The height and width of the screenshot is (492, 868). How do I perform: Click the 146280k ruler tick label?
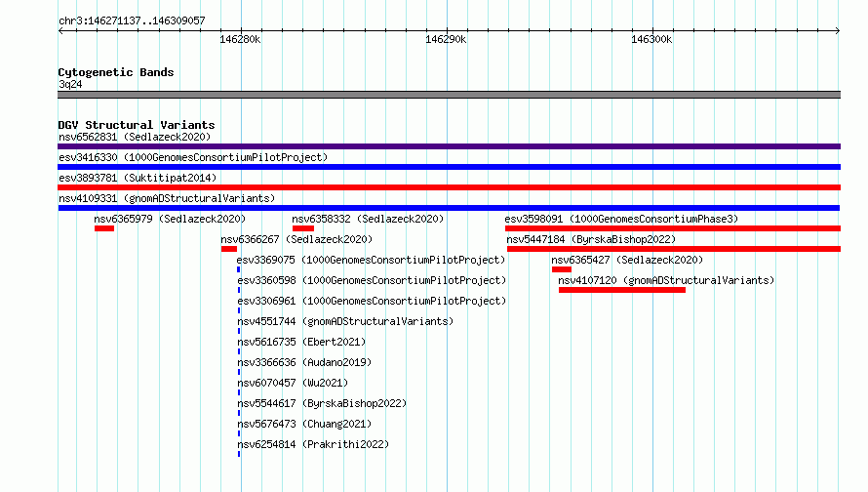point(240,39)
